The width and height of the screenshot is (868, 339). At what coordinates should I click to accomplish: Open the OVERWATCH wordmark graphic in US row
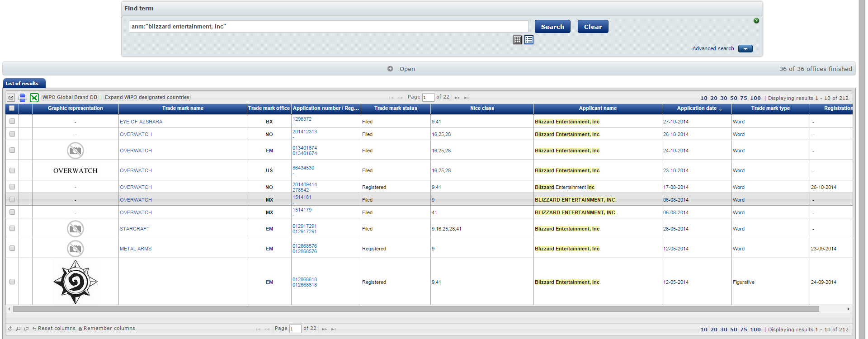tap(75, 171)
